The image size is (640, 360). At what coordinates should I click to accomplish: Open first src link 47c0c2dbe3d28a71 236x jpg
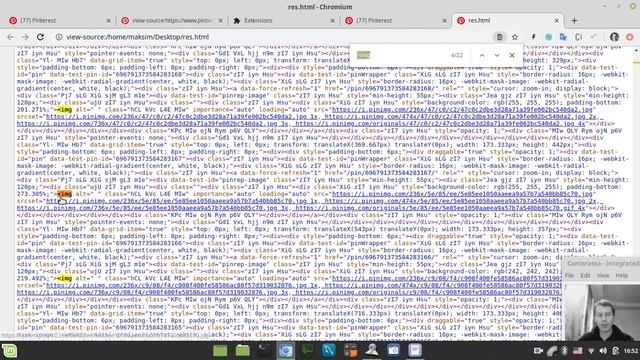pos(462,109)
